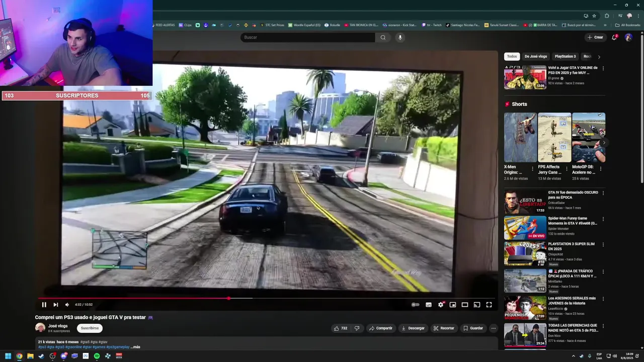Bookmark page with star icon

point(594,16)
